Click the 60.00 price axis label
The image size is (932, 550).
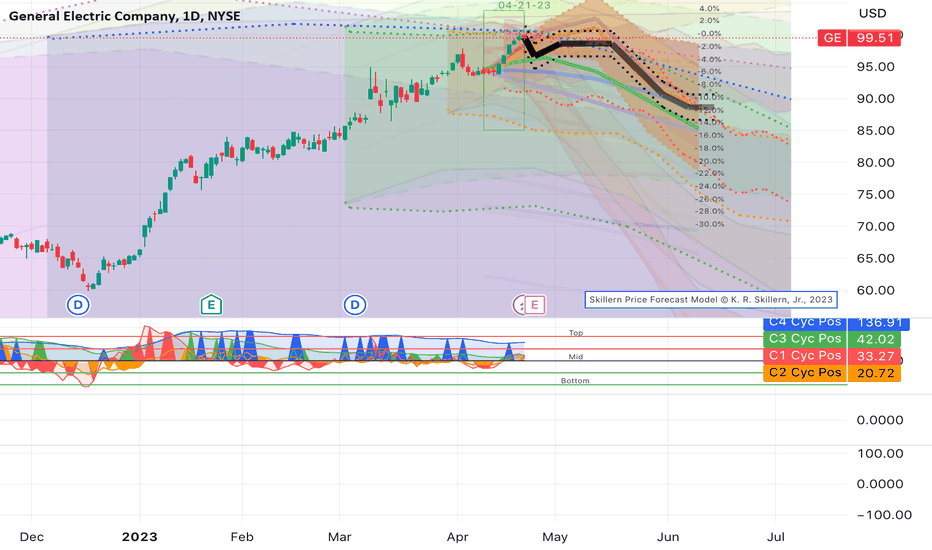pos(876,290)
